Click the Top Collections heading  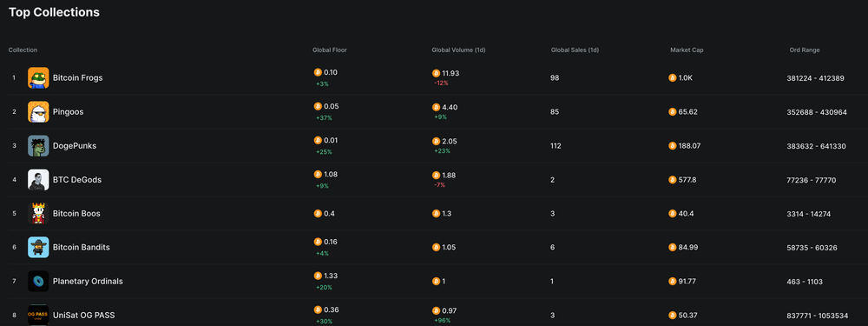click(54, 12)
